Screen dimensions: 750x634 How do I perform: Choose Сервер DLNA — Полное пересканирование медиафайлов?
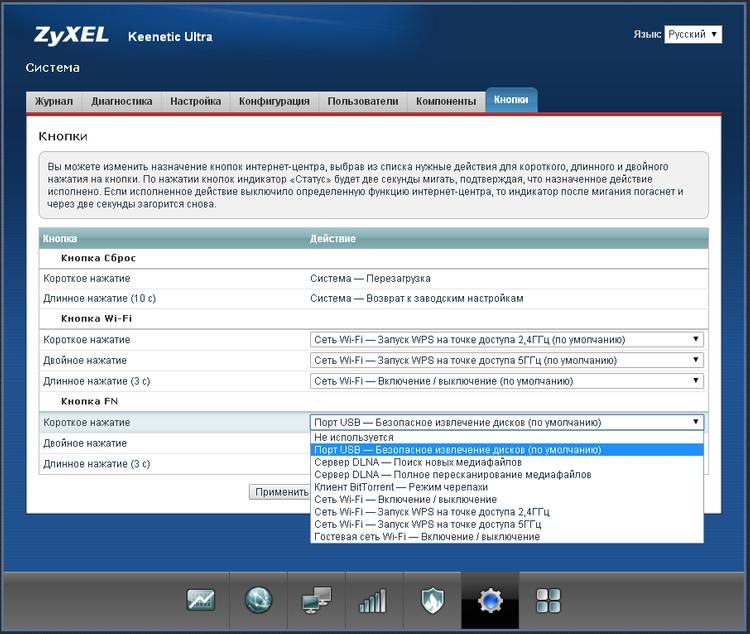(507, 475)
